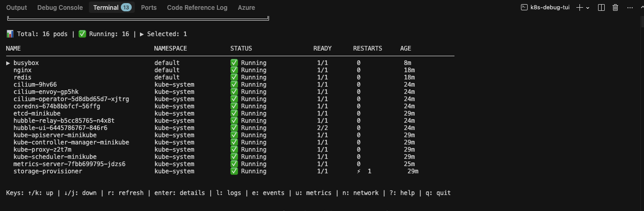
Task: Click the 'enter: details' key hint
Action: [180, 193]
